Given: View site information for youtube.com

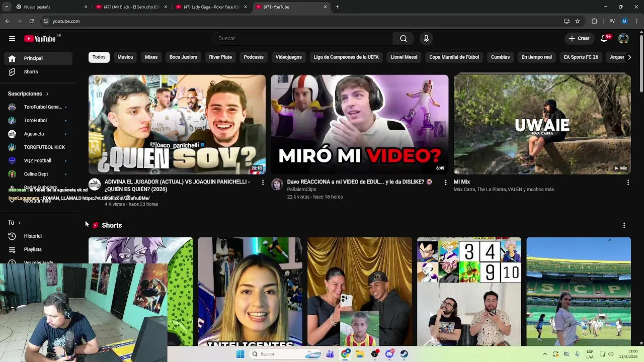Looking at the screenshot, I should pyautogui.click(x=46, y=21).
